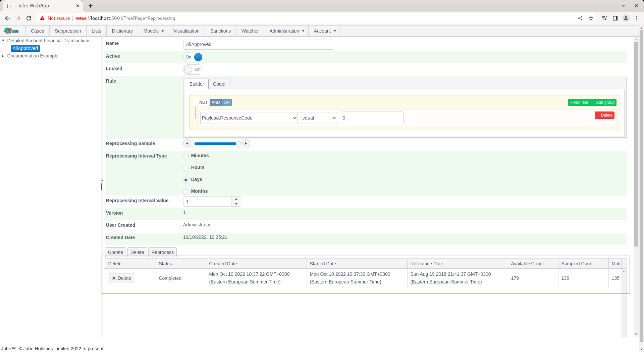The width and height of the screenshot is (644, 352).
Task: Close the Jube.WebApp tab
Action: pos(77,6)
